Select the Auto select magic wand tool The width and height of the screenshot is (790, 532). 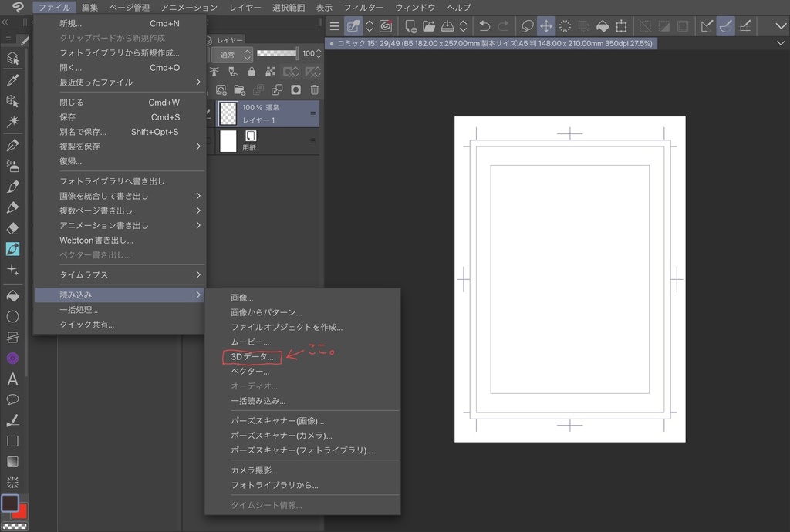12,121
